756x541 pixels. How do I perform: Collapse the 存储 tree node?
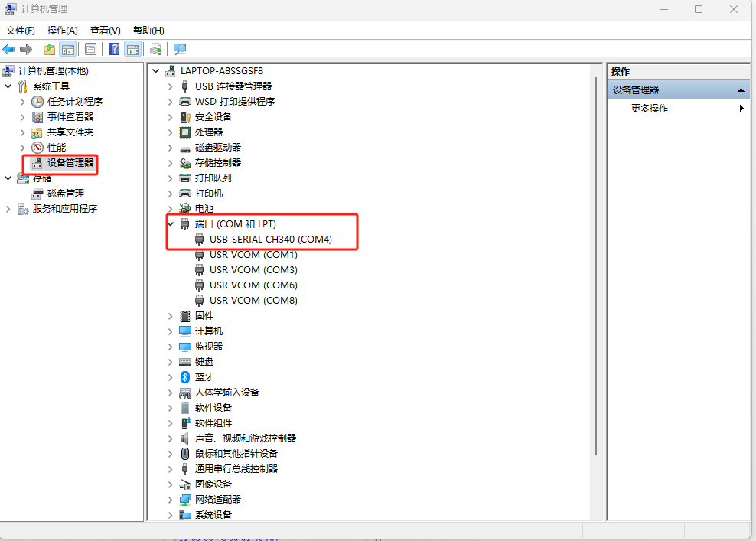point(8,178)
